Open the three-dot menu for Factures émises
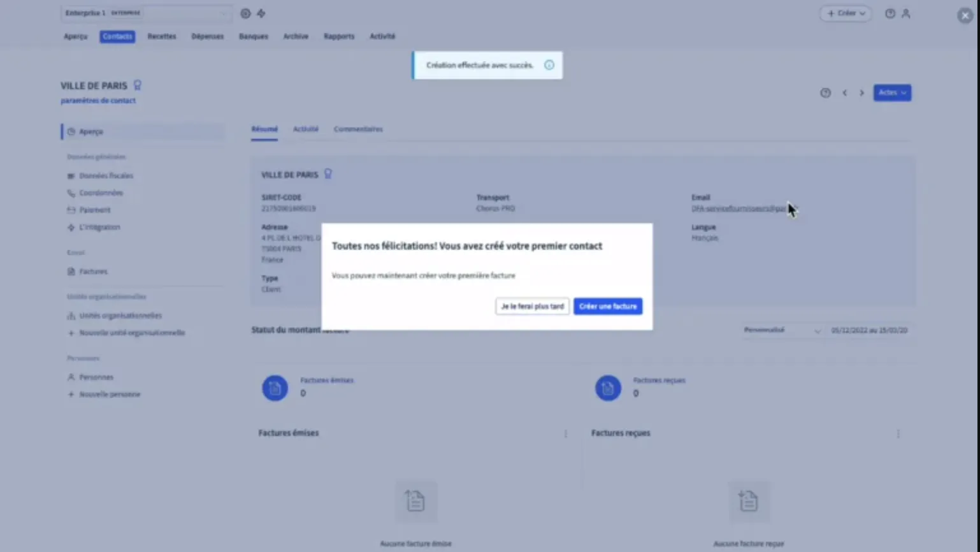 pyautogui.click(x=565, y=433)
